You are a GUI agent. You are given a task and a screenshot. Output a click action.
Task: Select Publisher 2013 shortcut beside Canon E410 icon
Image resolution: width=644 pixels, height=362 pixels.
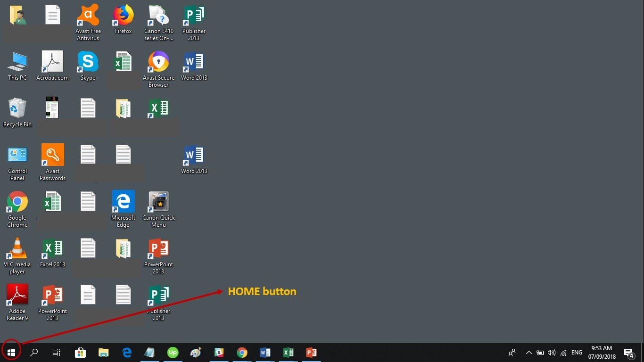click(194, 23)
